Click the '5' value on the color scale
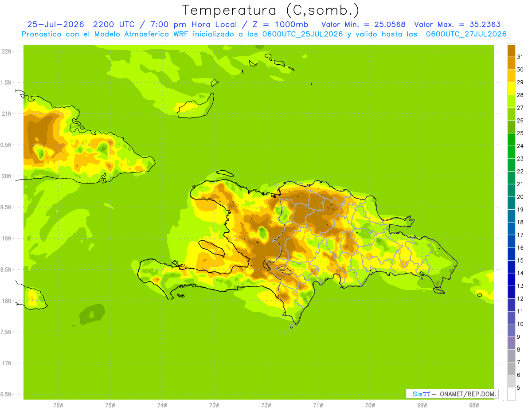Image resolution: width=532 pixels, height=411 pixels. [519, 388]
